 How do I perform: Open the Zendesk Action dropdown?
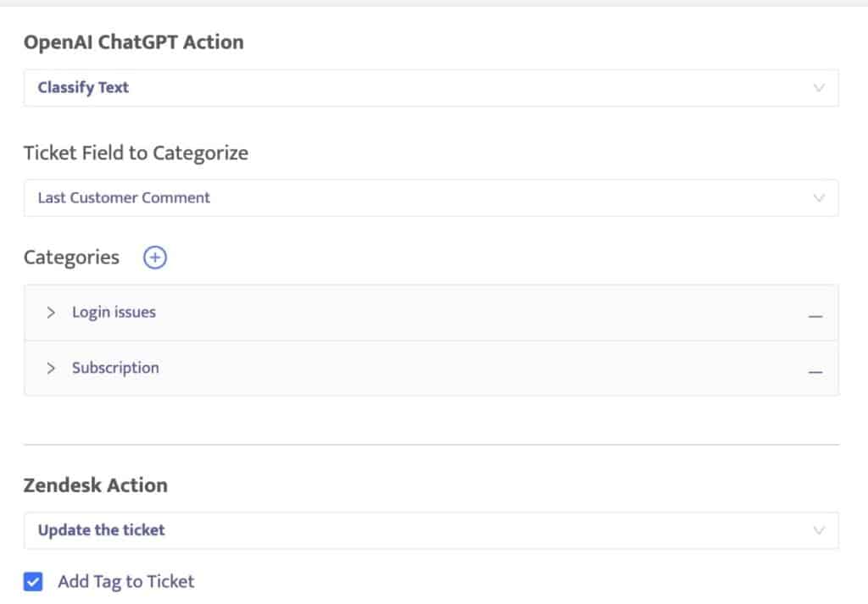pos(431,530)
